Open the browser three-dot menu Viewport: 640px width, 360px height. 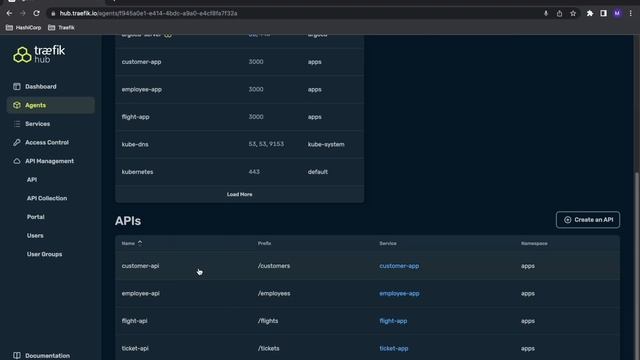[631, 13]
